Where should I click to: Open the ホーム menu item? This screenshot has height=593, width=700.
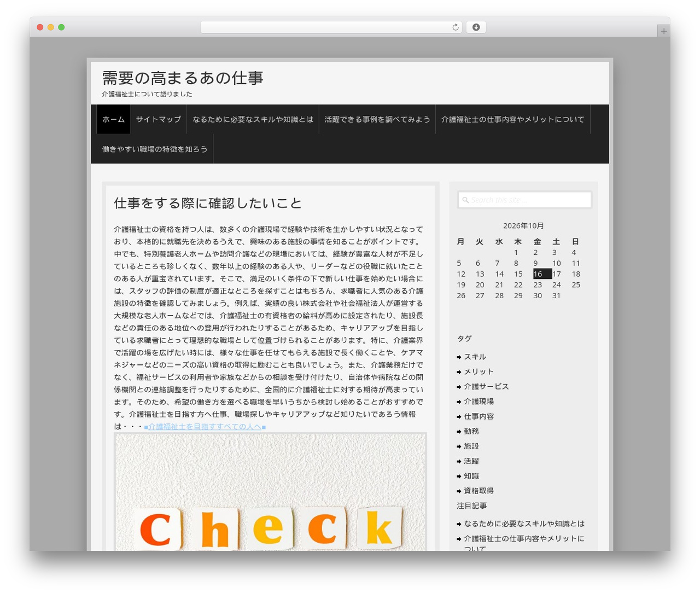[x=114, y=119]
